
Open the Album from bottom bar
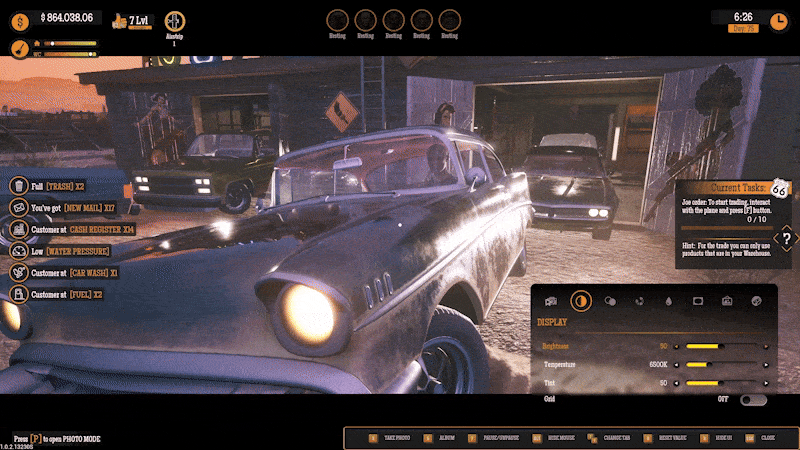pos(439,438)
